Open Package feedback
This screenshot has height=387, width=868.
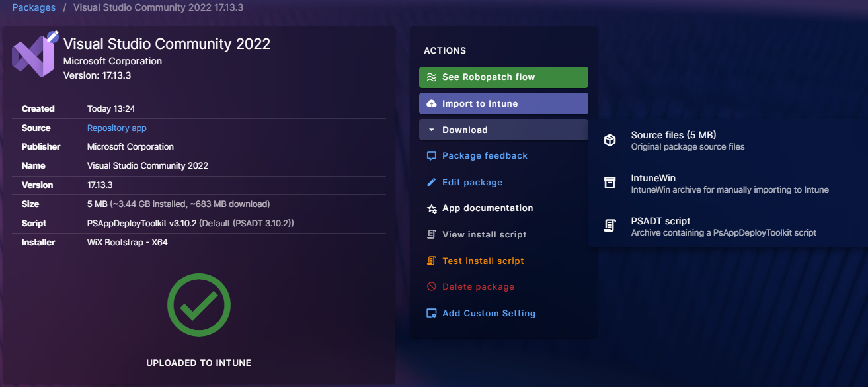pyautogui.click(x=485, y=156)
